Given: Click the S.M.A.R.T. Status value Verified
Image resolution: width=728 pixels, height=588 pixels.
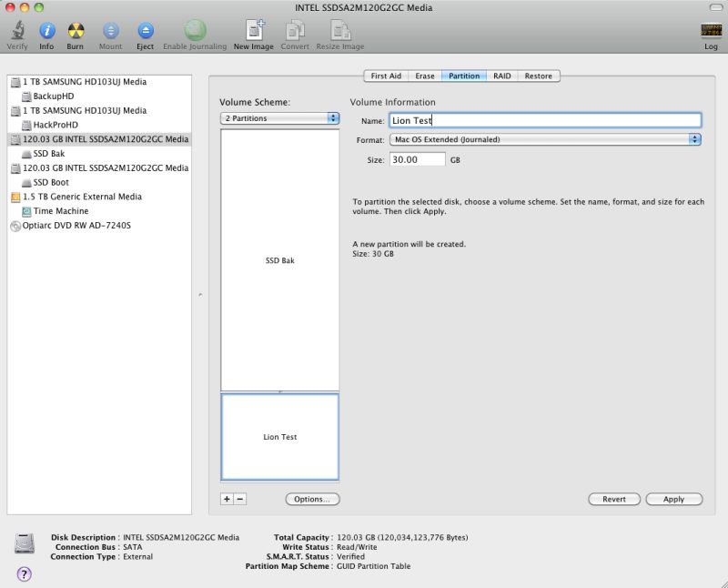Looking at the screenshot, I should pos(350,556).
